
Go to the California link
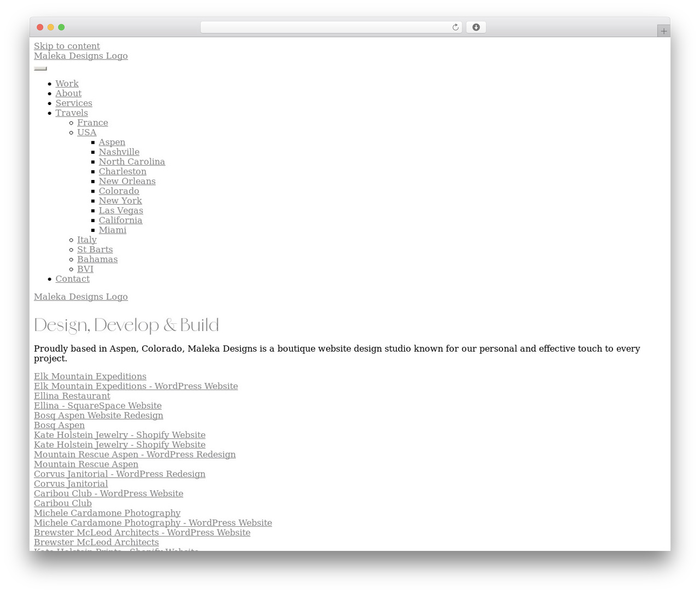coord(120,220)
